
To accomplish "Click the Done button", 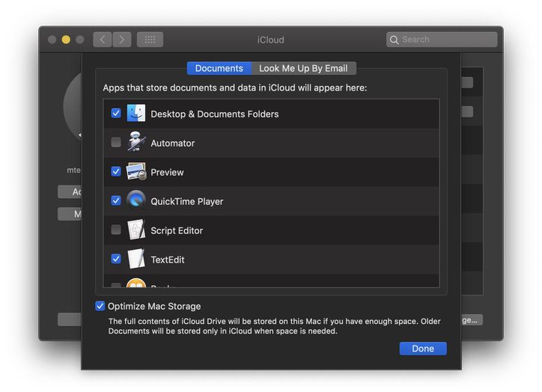I will click(423, 349).
